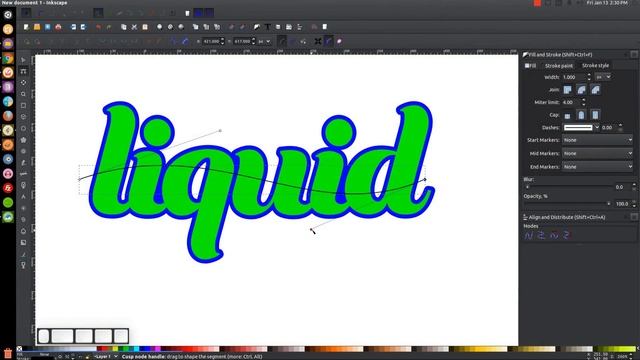Viewport: 640px width, 360px height.
Task: Select the Rectangle tool
Action: point(23,106)
